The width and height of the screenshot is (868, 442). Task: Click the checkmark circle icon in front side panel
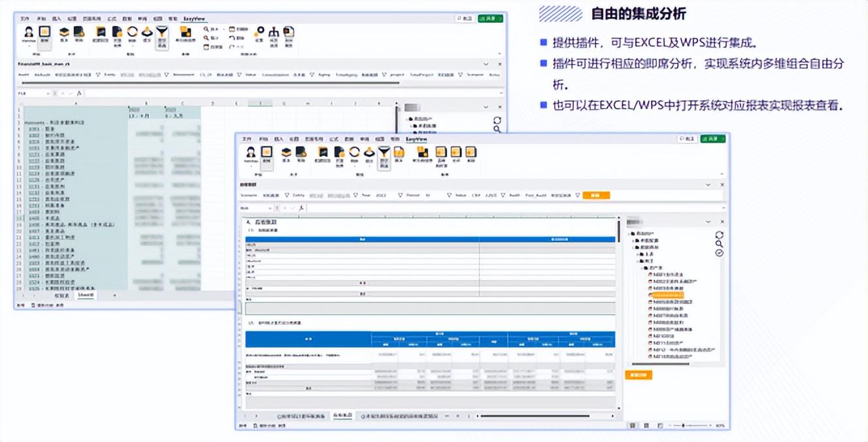pos(719,253)
